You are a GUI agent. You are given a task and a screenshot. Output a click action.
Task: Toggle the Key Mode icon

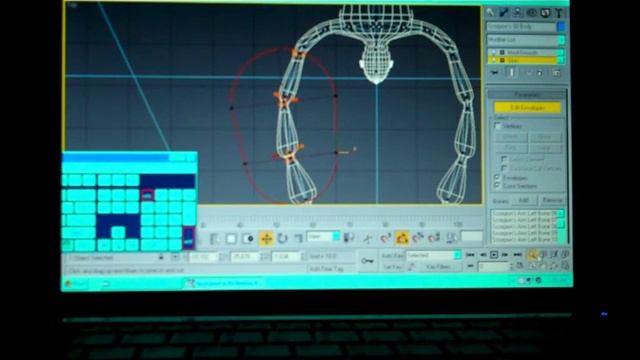(x=471, y=266)
